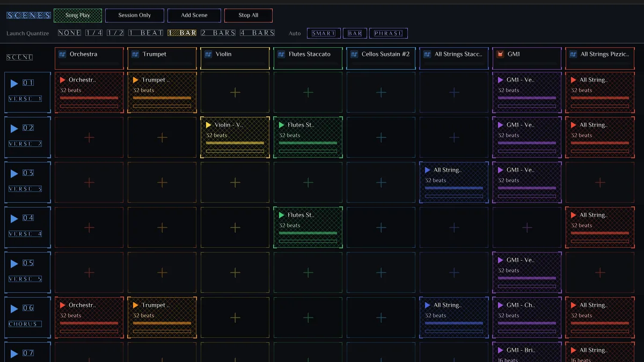Add clip in empty Violin slot scene 01
Screen dimensions: 644x362
point(235,93)
